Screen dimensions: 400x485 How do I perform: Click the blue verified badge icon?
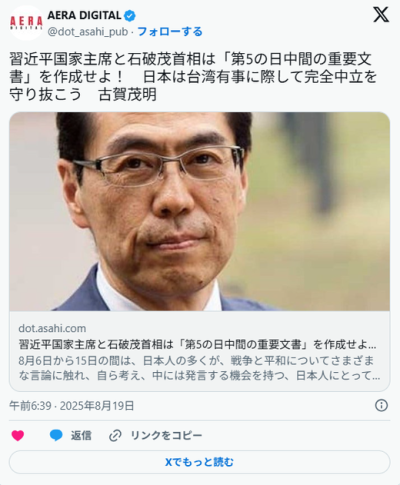coord(130,15)
